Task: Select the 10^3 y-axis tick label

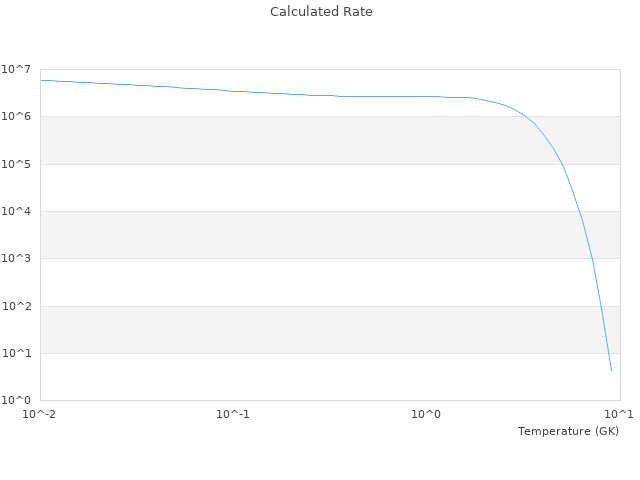Action: pos(15,259)
